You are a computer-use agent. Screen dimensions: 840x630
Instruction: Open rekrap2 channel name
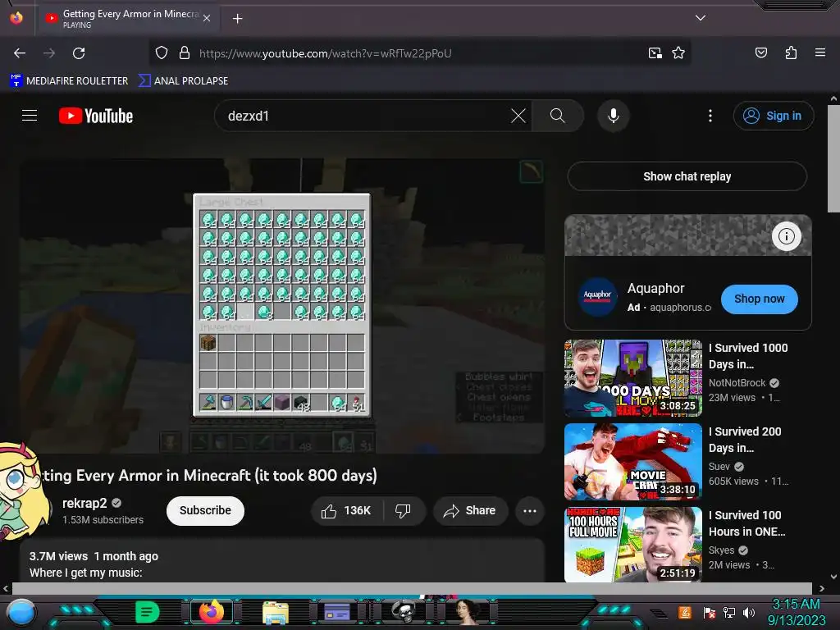(x=84, y=503)
